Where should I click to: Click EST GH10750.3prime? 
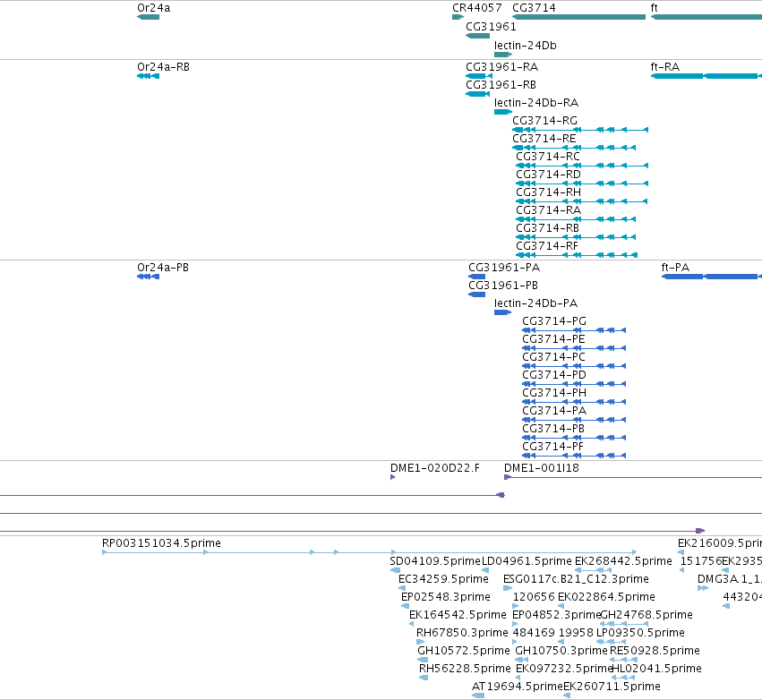tap(521, 660)
